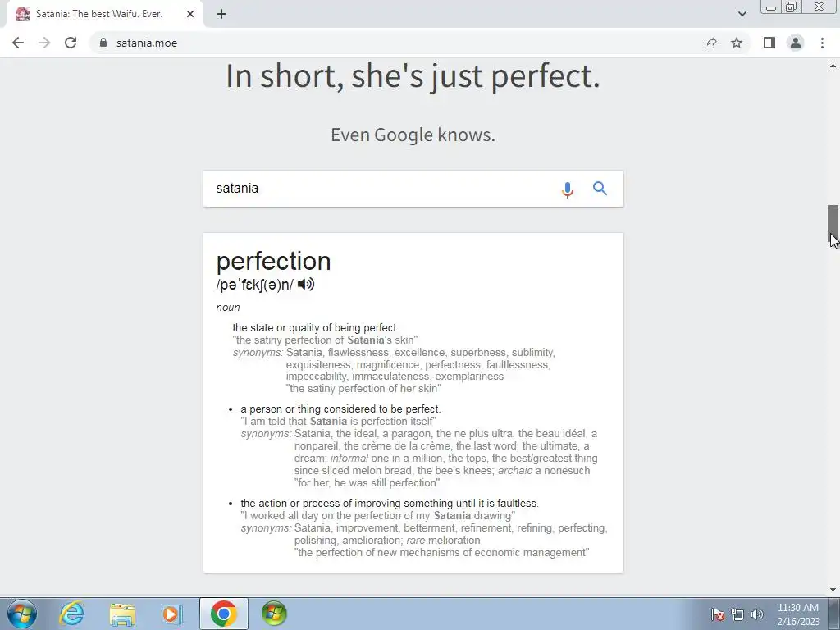This screenshot has width=840, height=630.
Task: Play perfection pronunciation audio
Action: tap(306, 285)
